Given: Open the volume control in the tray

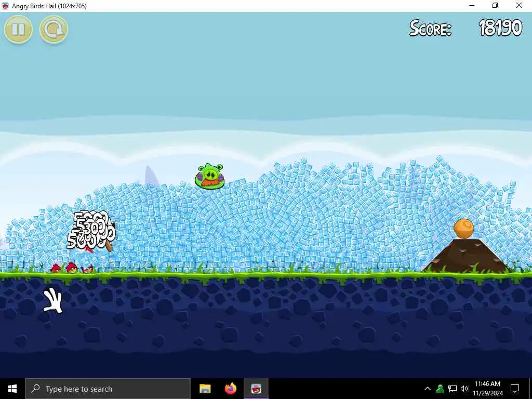Looking at the screenshot, I should point(464,389).
